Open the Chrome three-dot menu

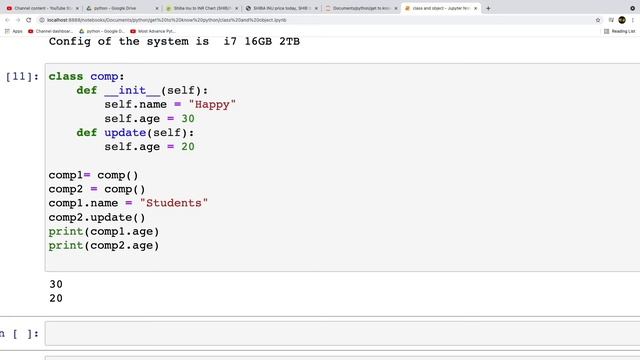(x=633, y=20)
